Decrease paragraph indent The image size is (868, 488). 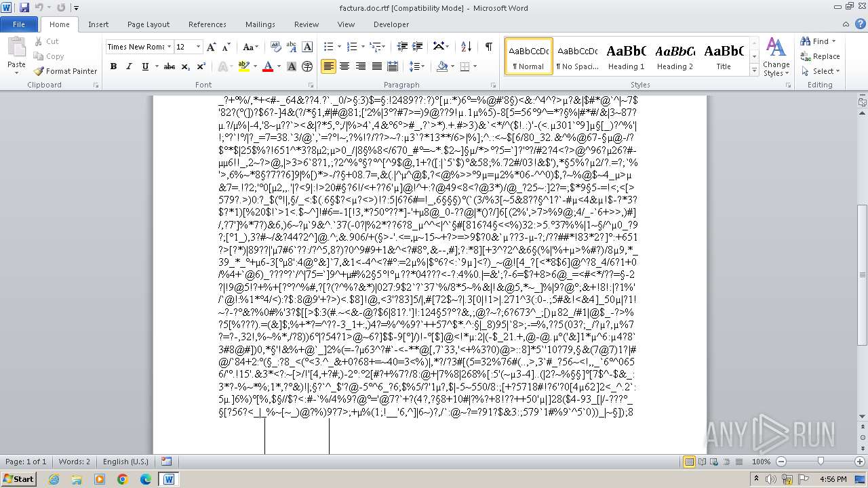coord(402,47)
